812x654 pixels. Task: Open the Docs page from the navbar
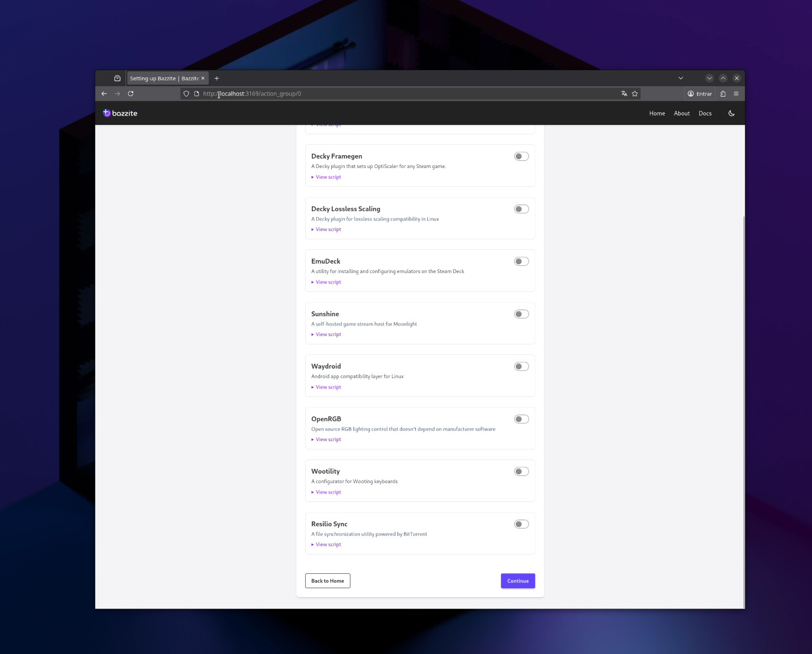click(x=705, y=113)
